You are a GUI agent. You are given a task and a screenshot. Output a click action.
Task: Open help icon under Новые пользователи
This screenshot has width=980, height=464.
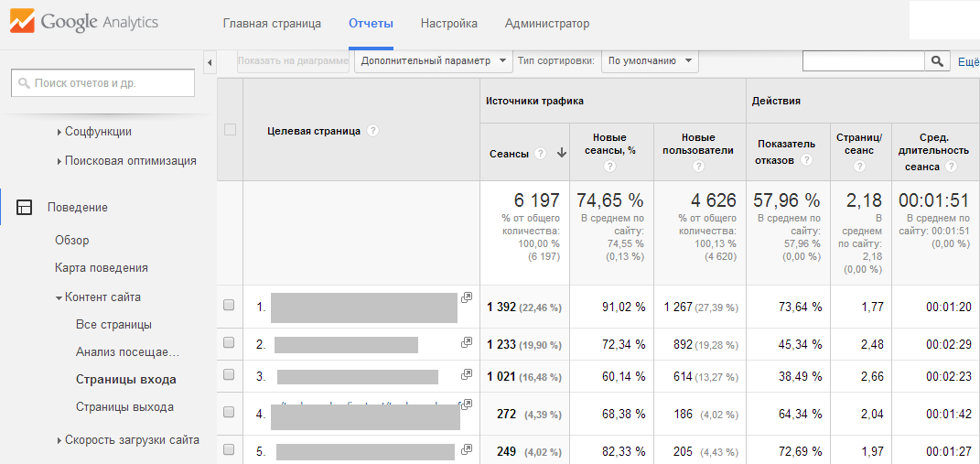click(x=699, y=167)
